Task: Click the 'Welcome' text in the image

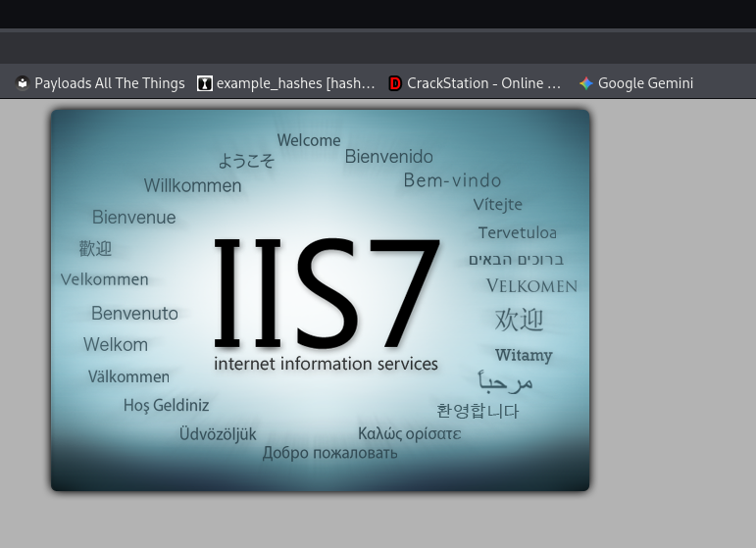Action: tap(309, 140)
